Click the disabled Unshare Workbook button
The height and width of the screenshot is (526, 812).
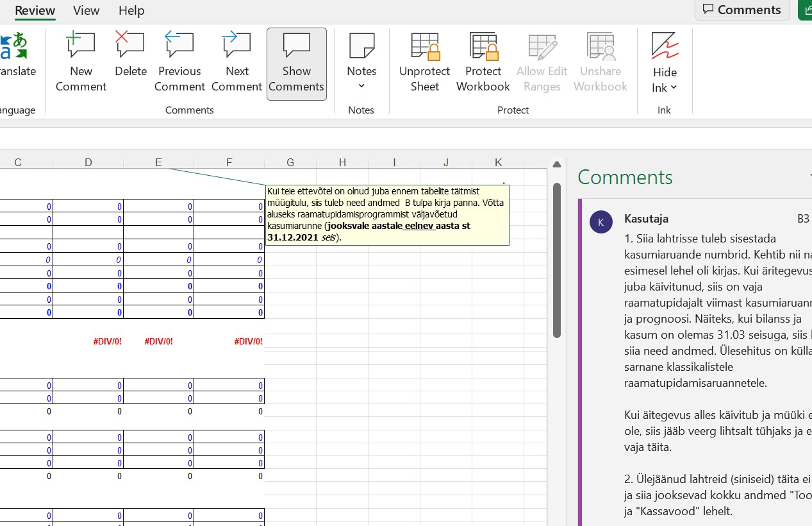point(601,64)
